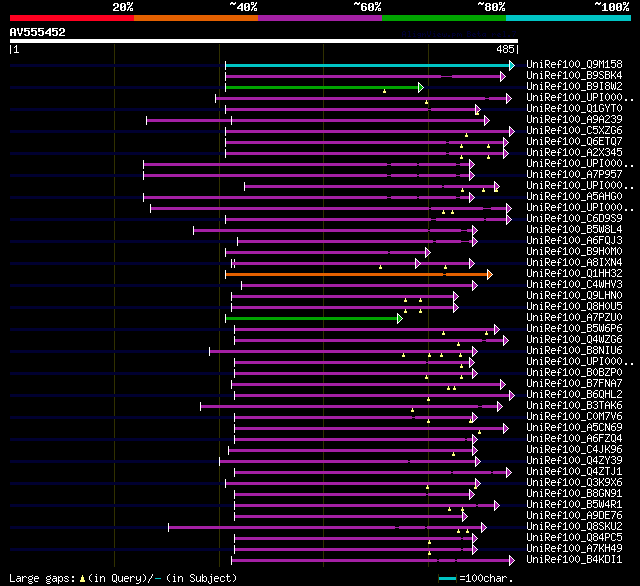This screenshot has height=586, width=640.
Task: Open the UniRef100_B9SBK4 hit label
Action: [x=574, y=75]
